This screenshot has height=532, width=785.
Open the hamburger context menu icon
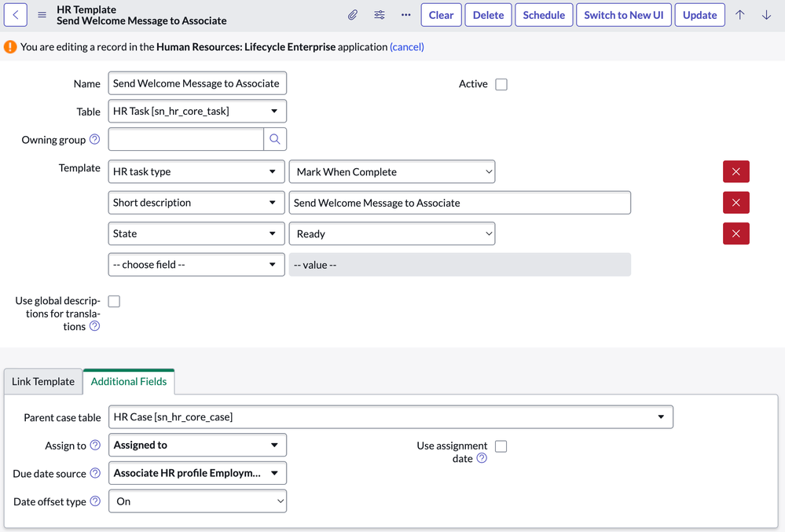tap(42, 15)
